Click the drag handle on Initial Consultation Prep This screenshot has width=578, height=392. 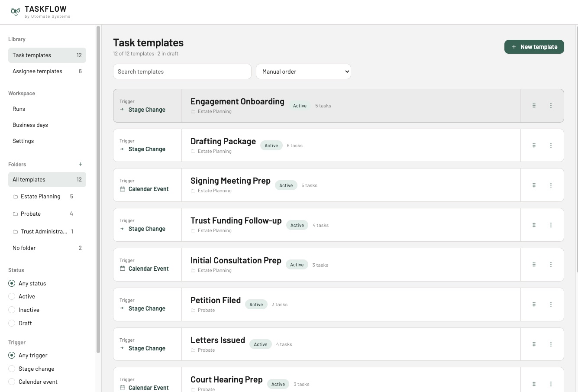pos(534,265)
